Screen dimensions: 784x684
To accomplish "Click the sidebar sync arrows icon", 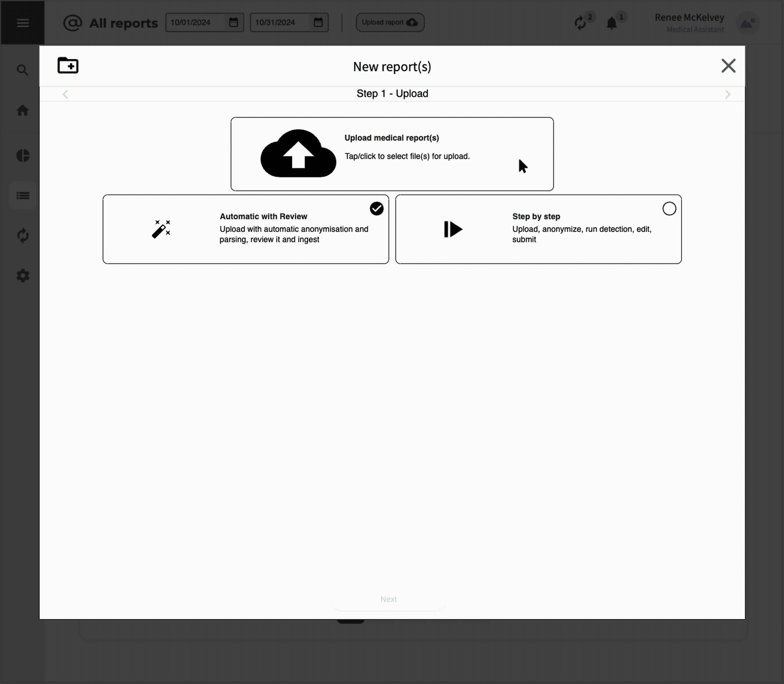I will tap(23, 236).
